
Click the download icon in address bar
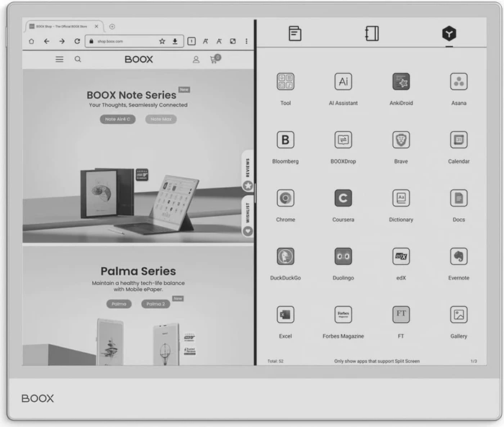click(x=175, y=41)
